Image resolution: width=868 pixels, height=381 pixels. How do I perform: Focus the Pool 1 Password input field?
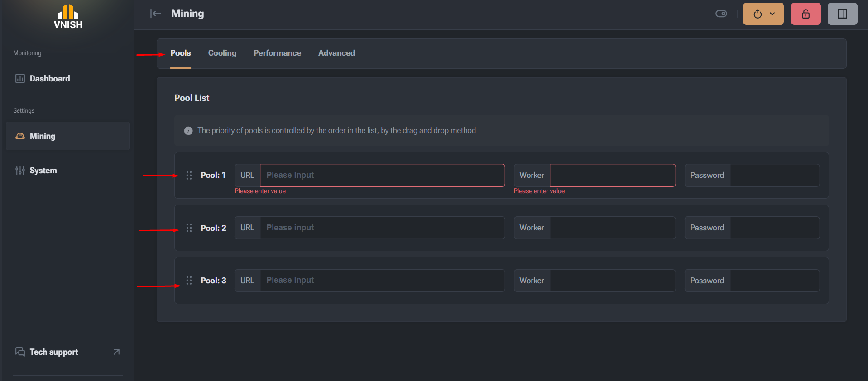tap(775, 175)
